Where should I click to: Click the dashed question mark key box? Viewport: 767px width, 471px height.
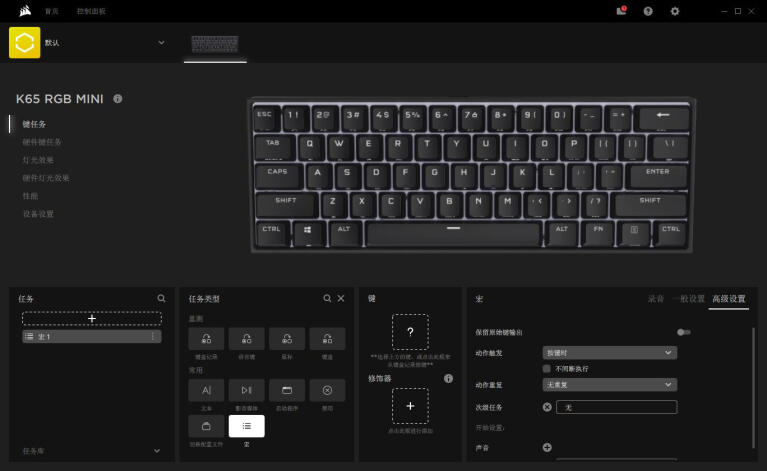click(x=410, y=332)
